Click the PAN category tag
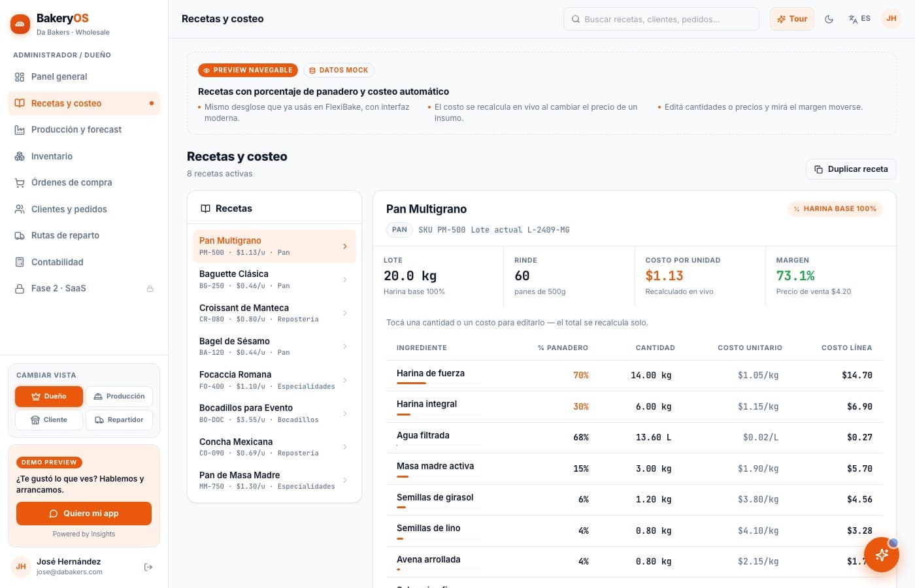The width and height of the screenshot is (915, 588). (x=399, y=230)
